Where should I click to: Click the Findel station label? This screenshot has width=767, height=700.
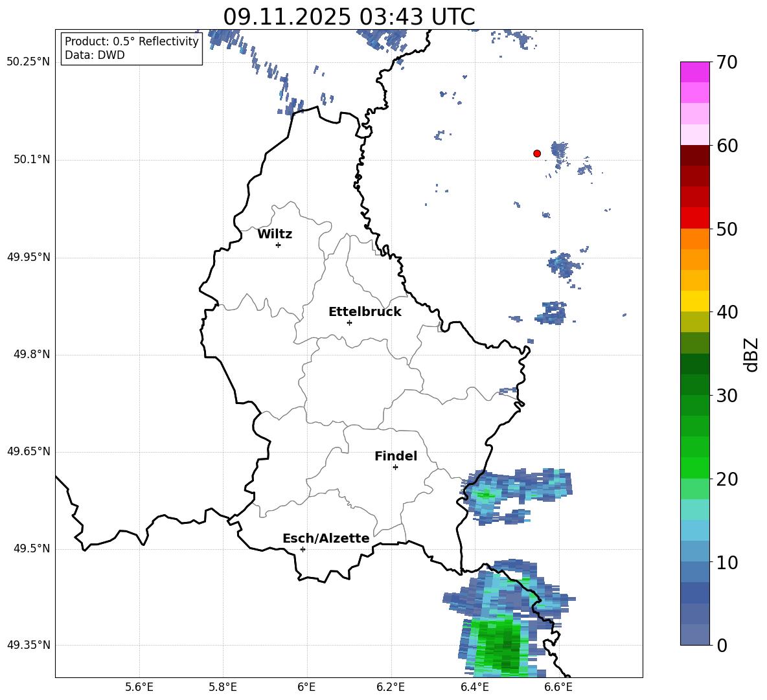click(396, 456)
